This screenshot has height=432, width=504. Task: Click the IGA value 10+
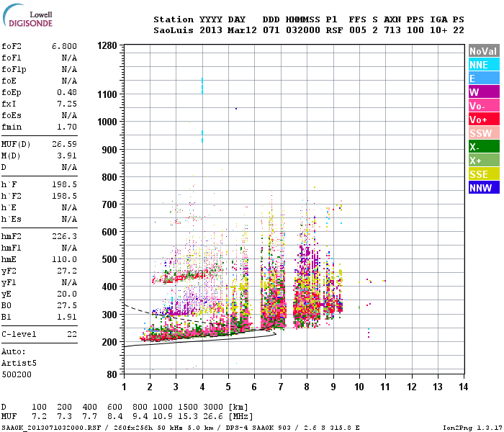tap(438, 30)
